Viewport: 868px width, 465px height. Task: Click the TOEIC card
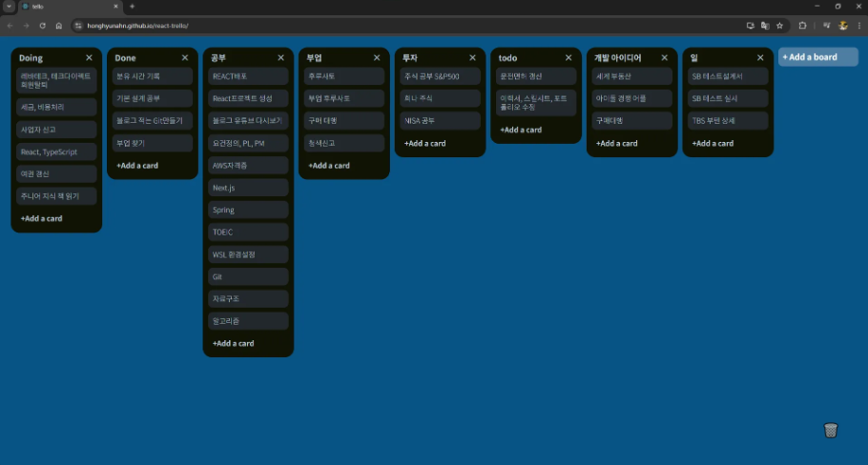click(x=248, y=232)
